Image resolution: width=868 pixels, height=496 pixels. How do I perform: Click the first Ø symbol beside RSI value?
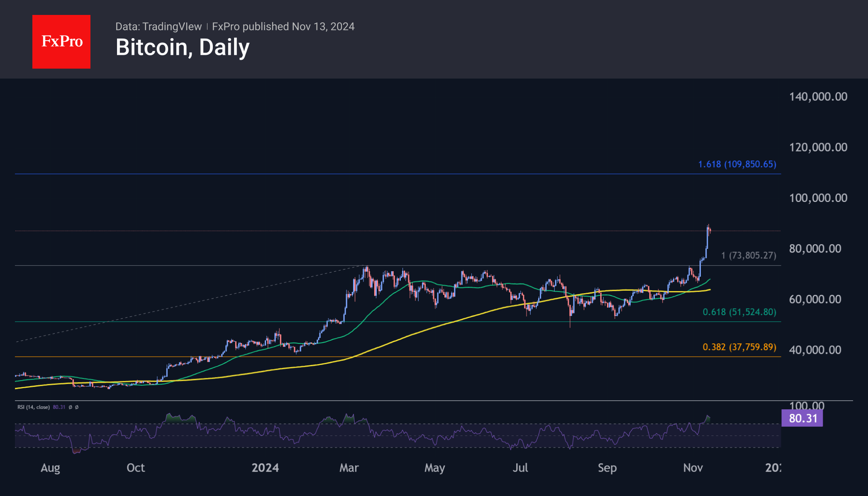pyautogui.click(x=71, y=407)
